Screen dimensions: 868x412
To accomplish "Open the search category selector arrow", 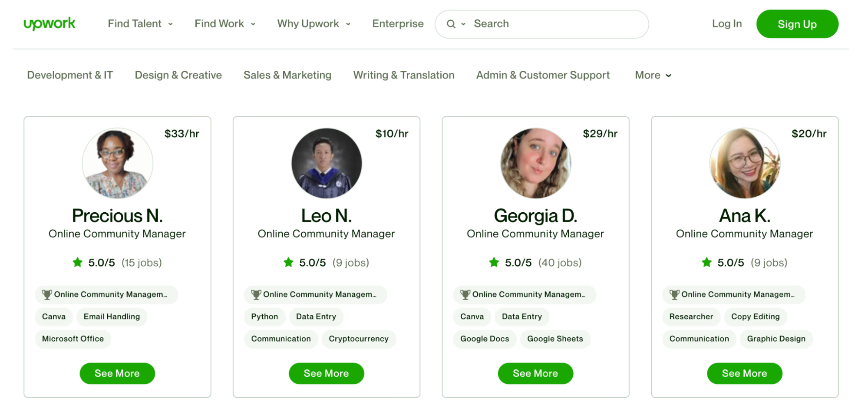I will click(x=463, y=24).
